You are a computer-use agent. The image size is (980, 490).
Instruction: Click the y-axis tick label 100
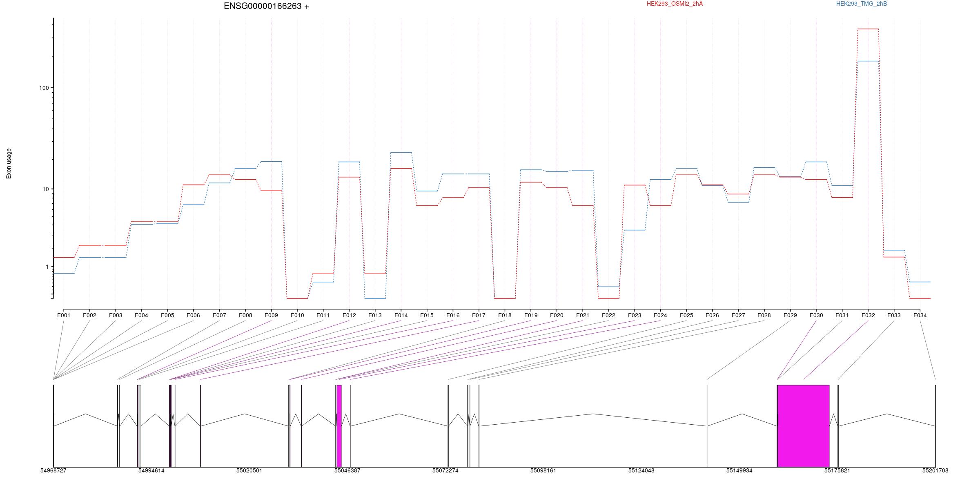point(44,88)
